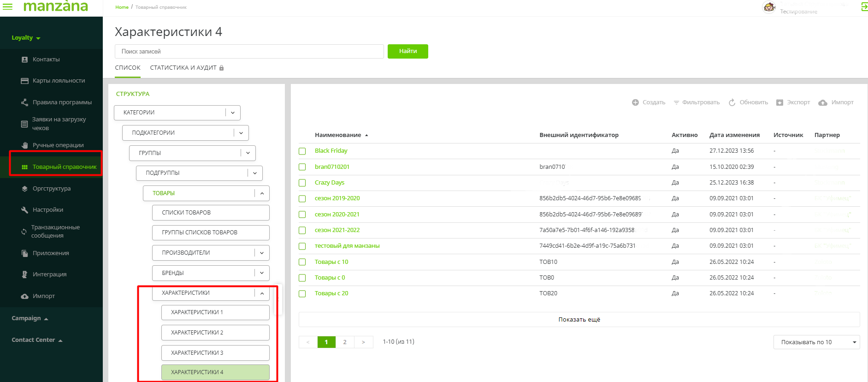Image resolution: width=868 pixels, height=382 pixels.
Task: Tick the checkbox for Товары с 20
Action: coord(302,293)
